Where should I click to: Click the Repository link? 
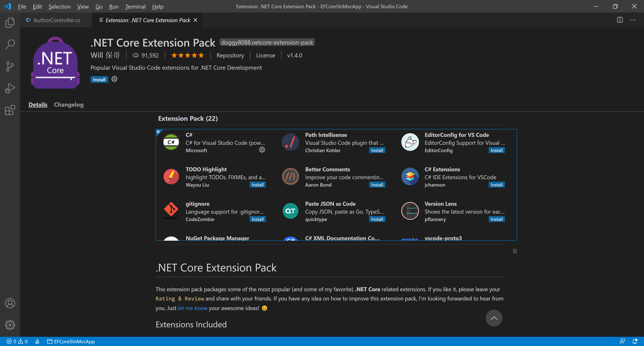tap(230, 55)
